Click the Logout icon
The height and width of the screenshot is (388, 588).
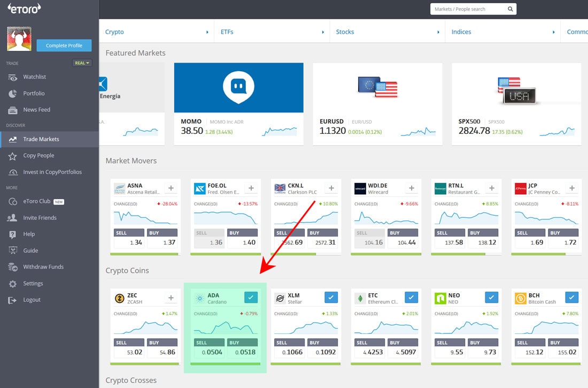(x=13, y=300)
